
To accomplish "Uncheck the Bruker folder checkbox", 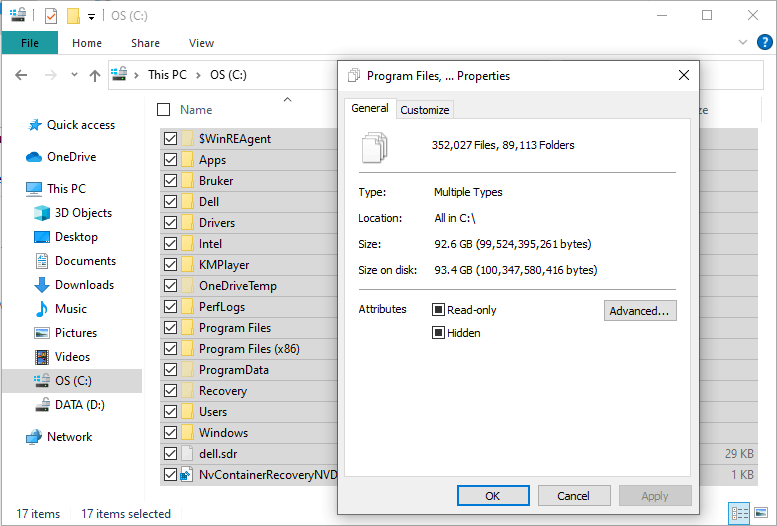I will tap(170, 181).
